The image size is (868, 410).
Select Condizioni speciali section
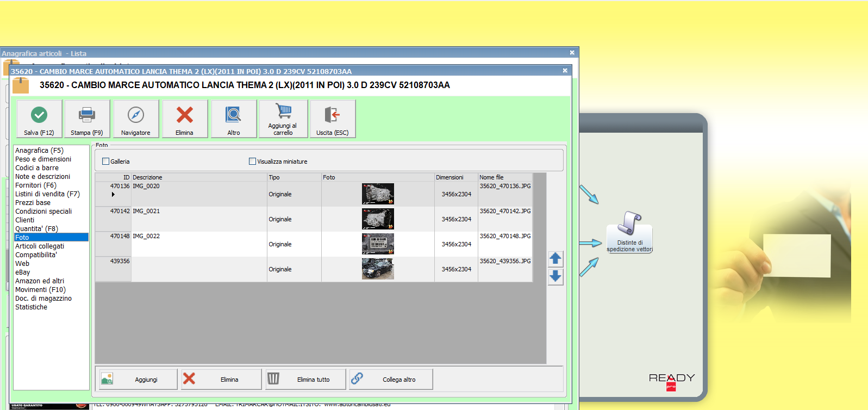(x=43, y=212)
